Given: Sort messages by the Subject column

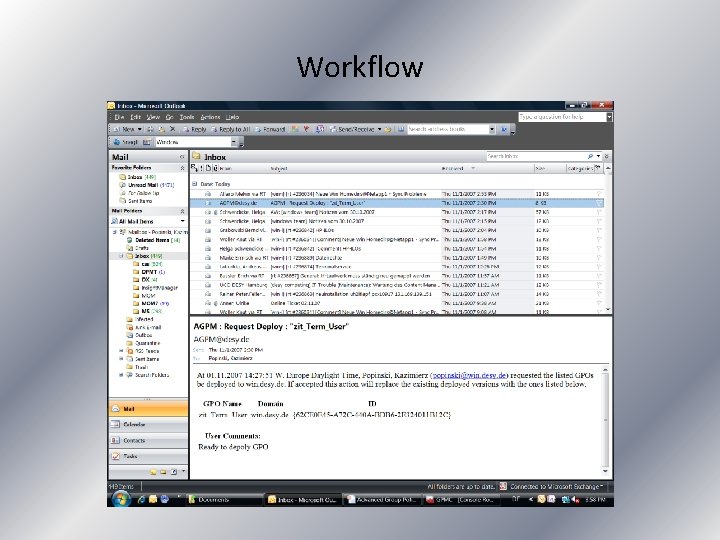Looking at the screenshot, I should pyautogui.click(x=355, y=169).
